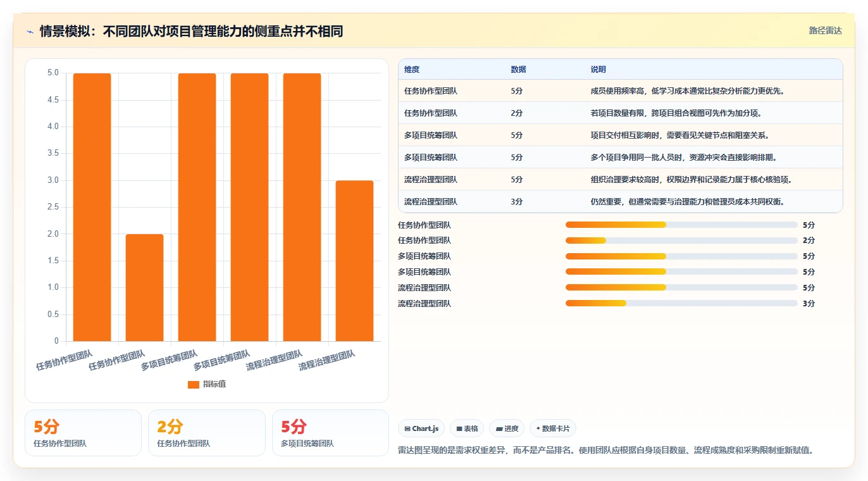Open the 5分 多项目统筹团队 data card
Image resolution: width=868 pixels, height=481 pixels.
[330, 433]
